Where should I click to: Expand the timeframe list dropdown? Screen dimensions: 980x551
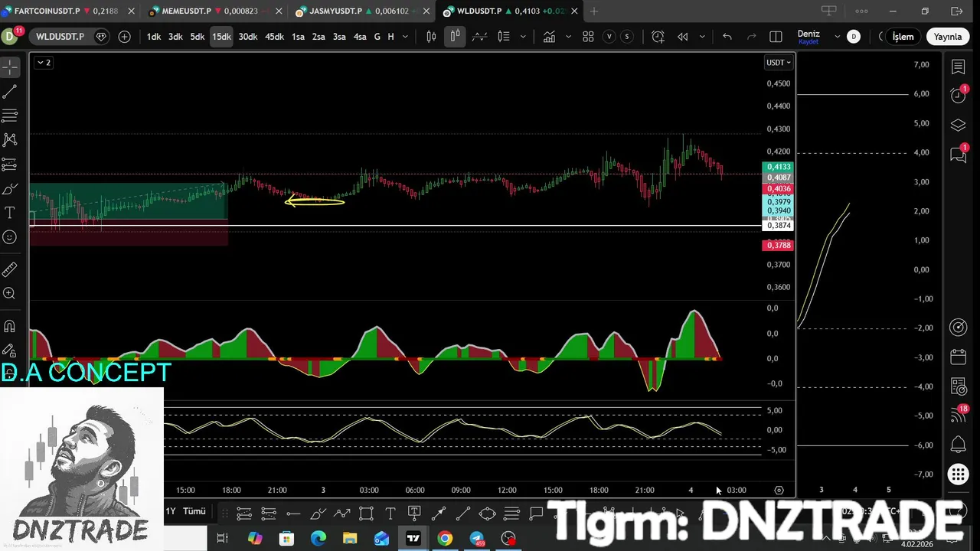pos(403,37)
